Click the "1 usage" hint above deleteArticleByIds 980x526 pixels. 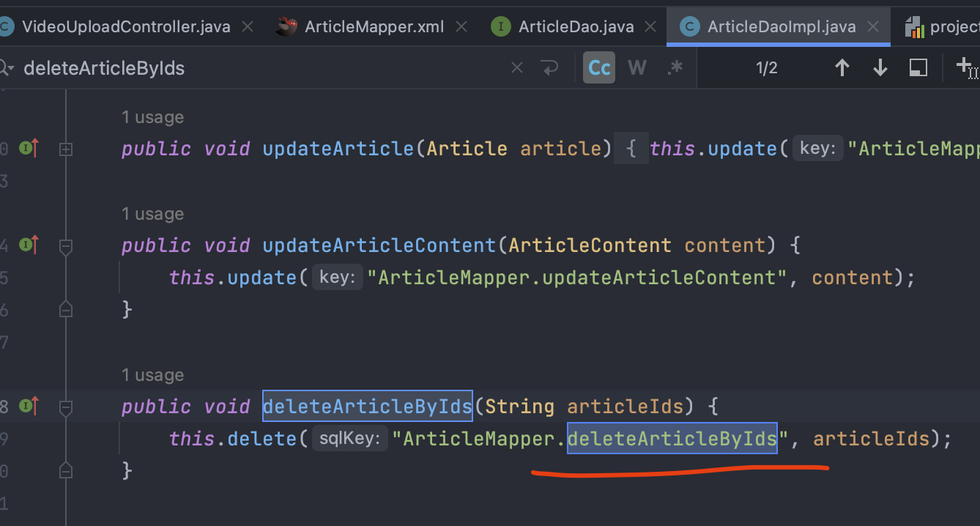point(152,375)
